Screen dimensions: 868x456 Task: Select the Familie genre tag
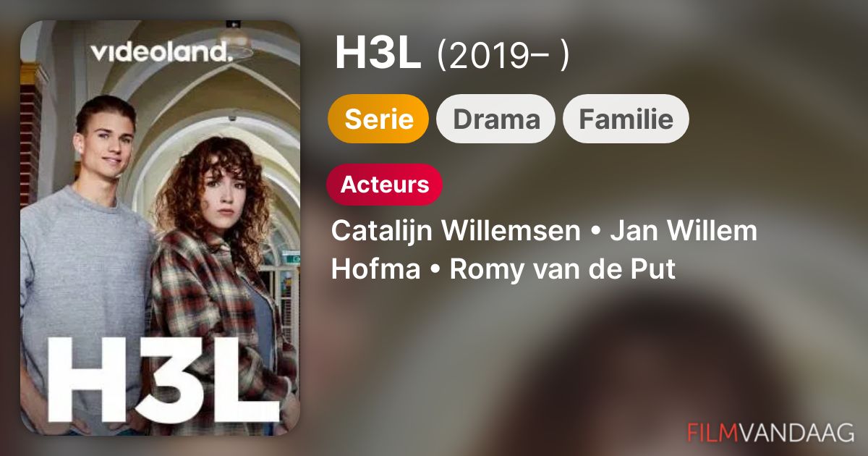(626, 119)
